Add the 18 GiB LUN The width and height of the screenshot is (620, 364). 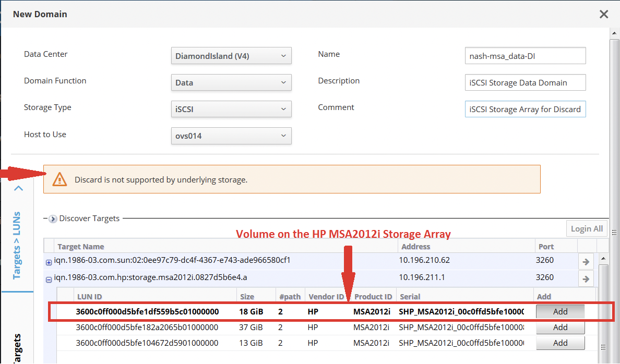(560, 312)
